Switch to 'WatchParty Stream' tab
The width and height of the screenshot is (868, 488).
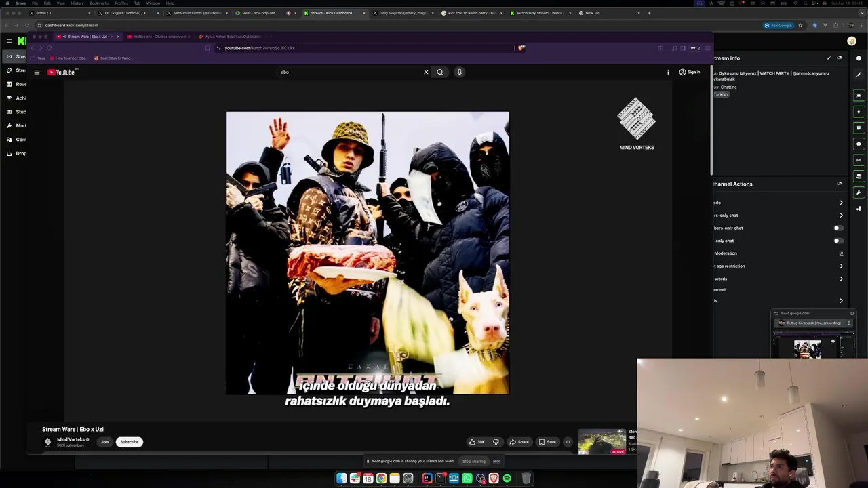540,13
